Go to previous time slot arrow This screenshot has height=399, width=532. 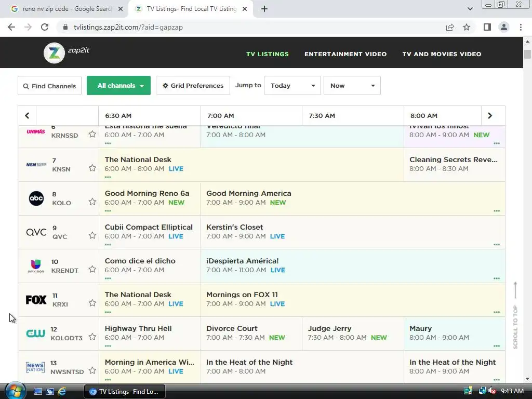[x=27, y=116]
